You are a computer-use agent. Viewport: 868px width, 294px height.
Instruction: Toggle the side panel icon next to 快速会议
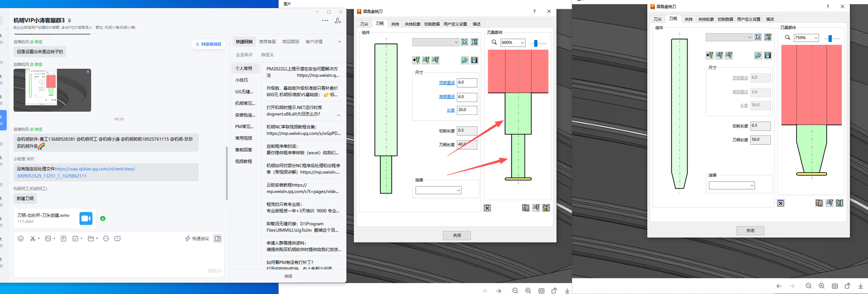[218, 239]
